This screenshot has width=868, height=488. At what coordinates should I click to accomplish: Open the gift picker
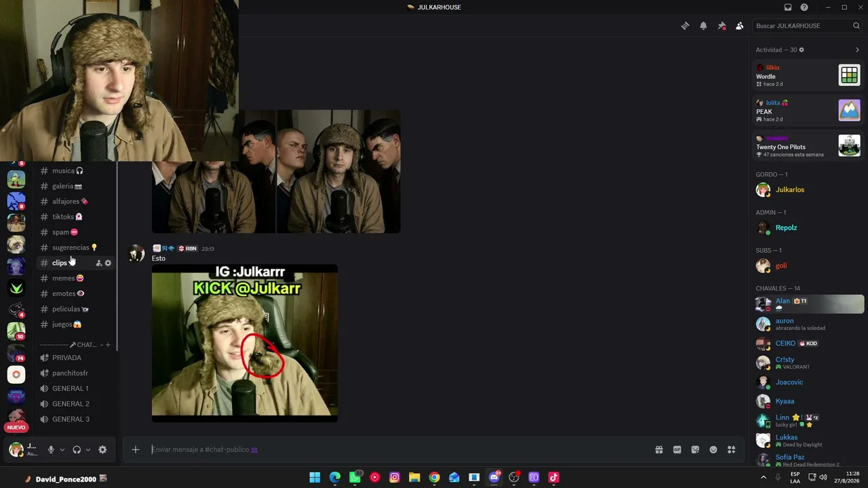pos(658,449)
